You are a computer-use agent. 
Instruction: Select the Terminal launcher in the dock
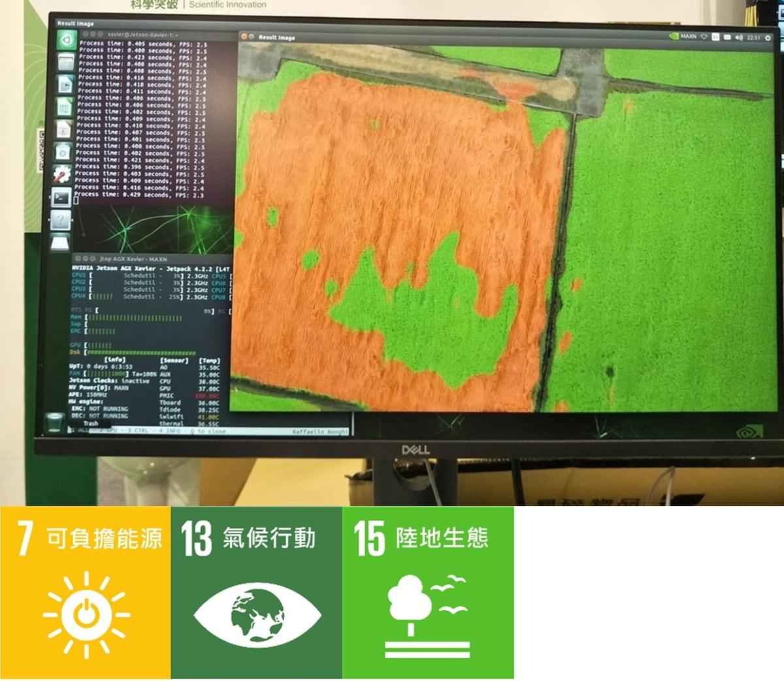tap(61, 197)
